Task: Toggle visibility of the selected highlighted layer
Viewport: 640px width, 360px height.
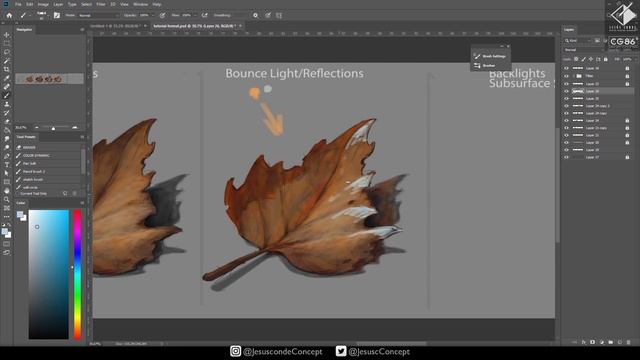Action: point(566,91)
